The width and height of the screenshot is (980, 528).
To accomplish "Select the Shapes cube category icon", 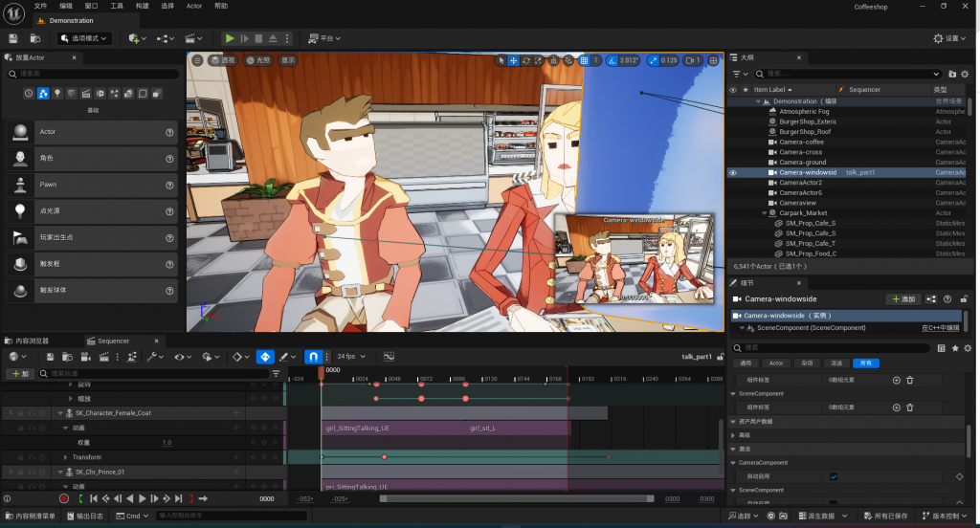I will [x=72, y=93].
